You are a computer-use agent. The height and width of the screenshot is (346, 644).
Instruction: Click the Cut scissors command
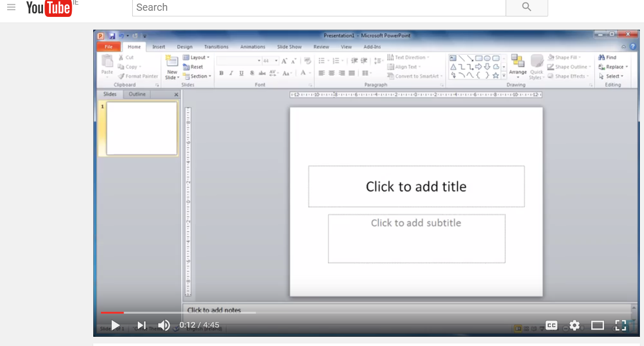(126, 58)
